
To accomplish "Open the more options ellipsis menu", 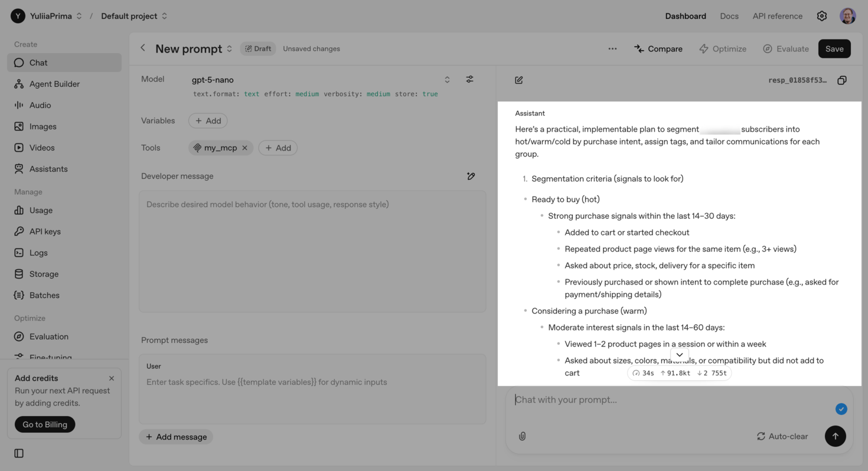I will (612, 49).
